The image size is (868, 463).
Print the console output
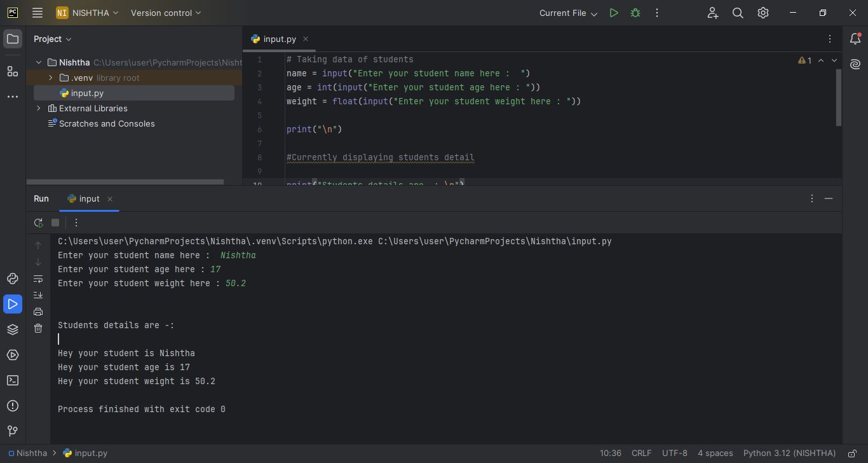coord(38,312)
